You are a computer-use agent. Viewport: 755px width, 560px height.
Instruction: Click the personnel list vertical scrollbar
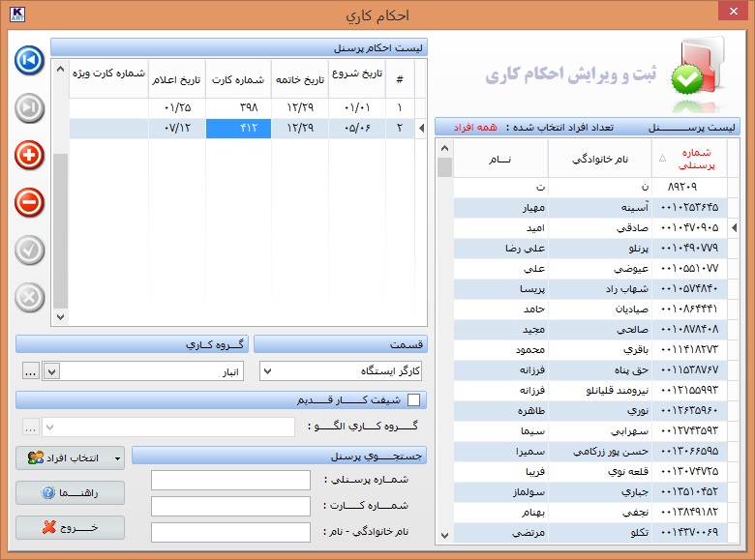point(445,339)
